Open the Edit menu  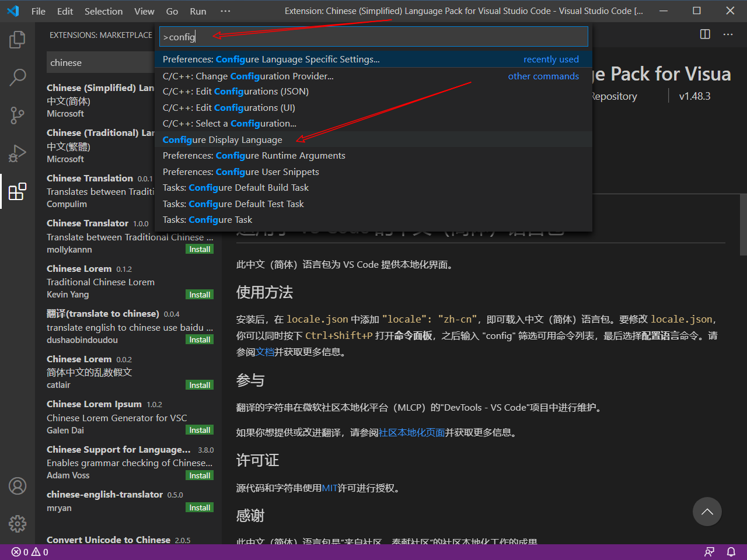[x=65, y=11]
